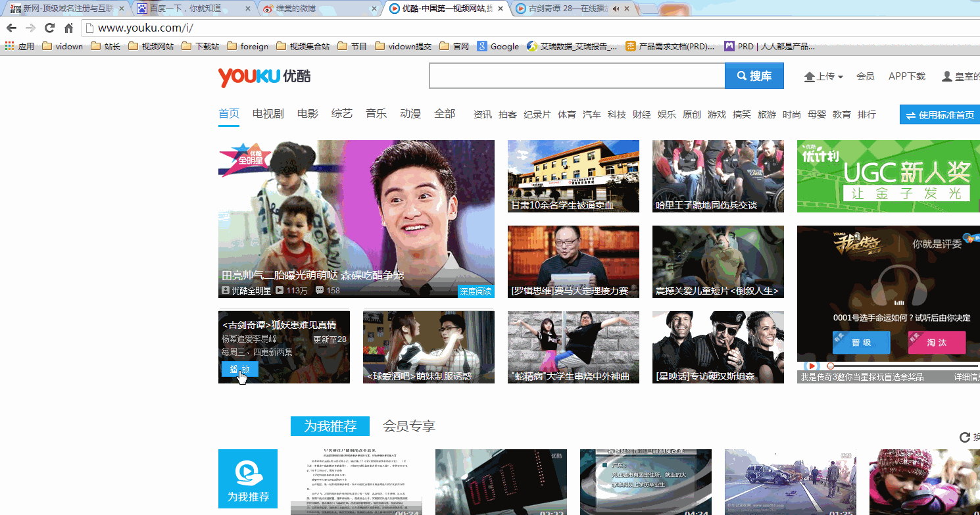980x515 pixels.
Task: Open the Apps grid bookmark icon
Action: pyautogui.click(x=9, y=46)
